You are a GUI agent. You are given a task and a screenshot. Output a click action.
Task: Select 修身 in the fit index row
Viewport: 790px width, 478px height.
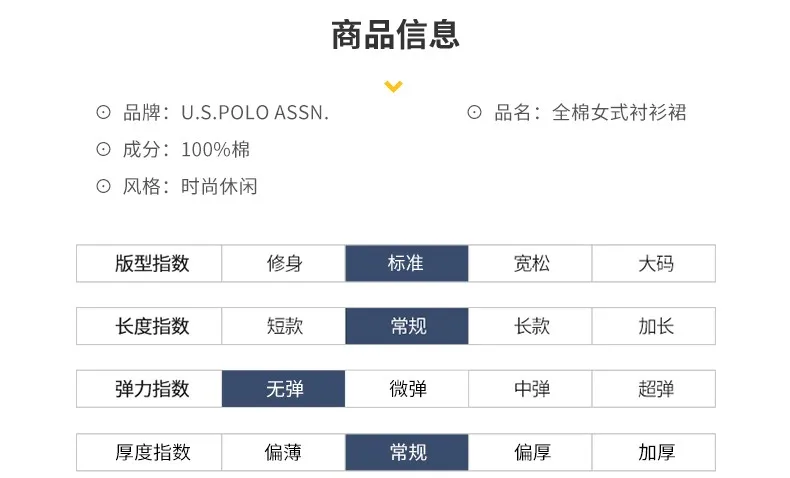pos(284,264)
